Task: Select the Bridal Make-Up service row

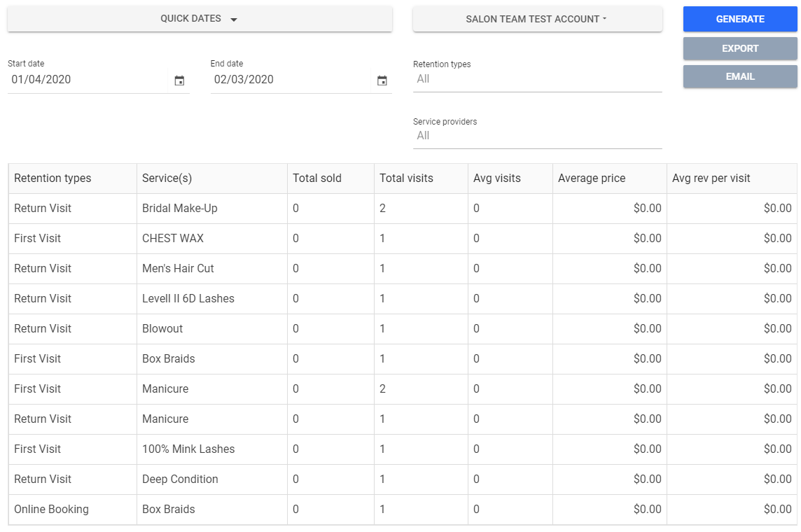Action: (x=180, y=209)
